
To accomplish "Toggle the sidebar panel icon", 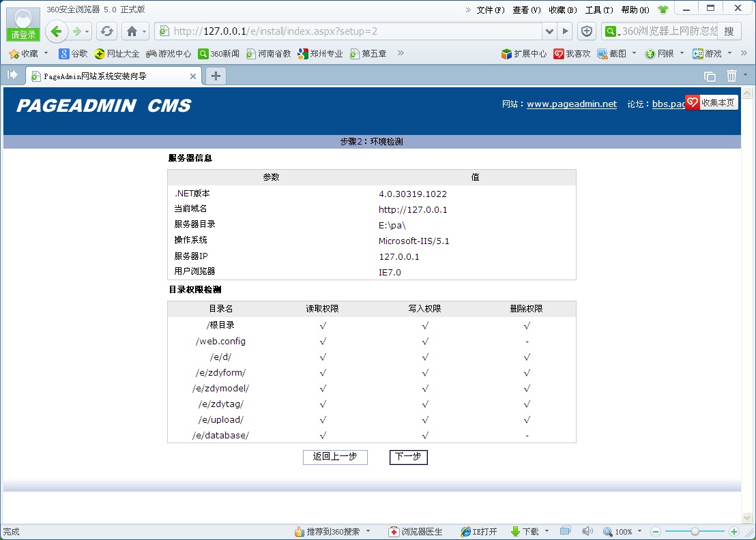I will 12,75.
